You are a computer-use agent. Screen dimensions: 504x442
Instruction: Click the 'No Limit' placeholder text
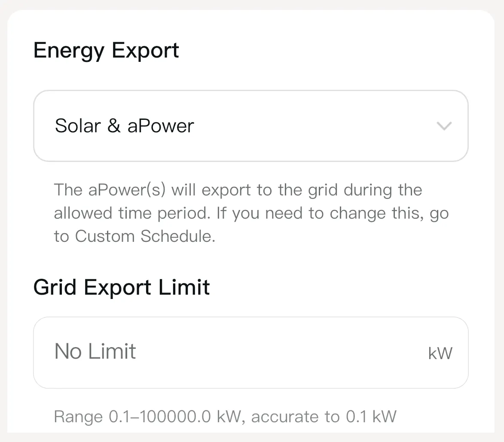(x=95, y=351)
